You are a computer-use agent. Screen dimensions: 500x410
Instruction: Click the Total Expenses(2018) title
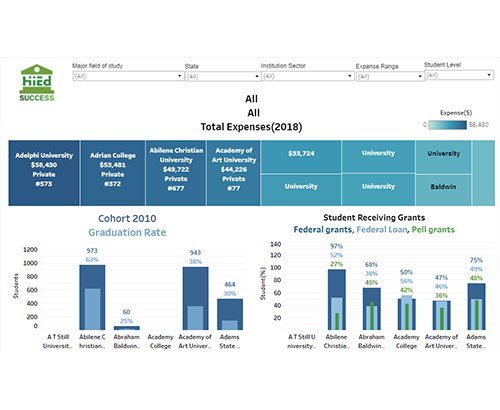point(251,127)
